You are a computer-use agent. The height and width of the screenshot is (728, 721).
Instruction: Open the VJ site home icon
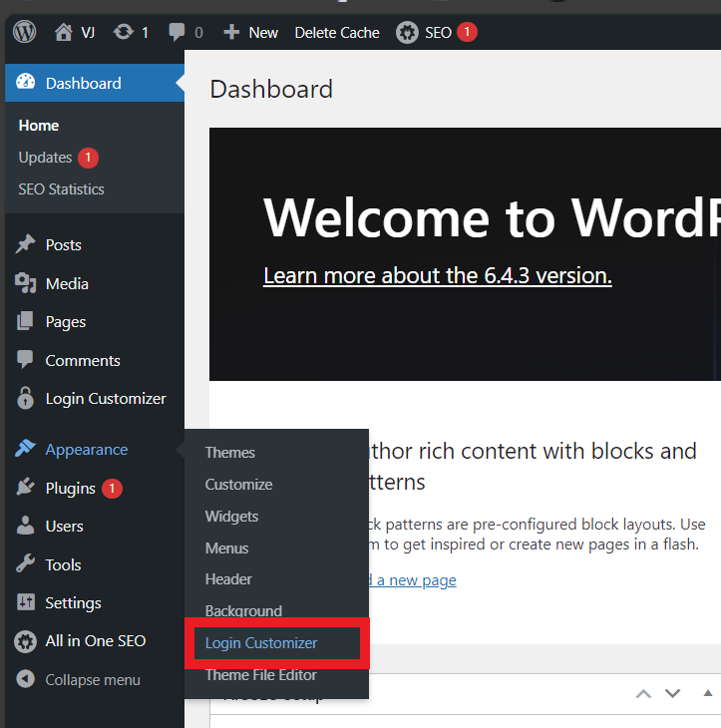tap(65, 32)
